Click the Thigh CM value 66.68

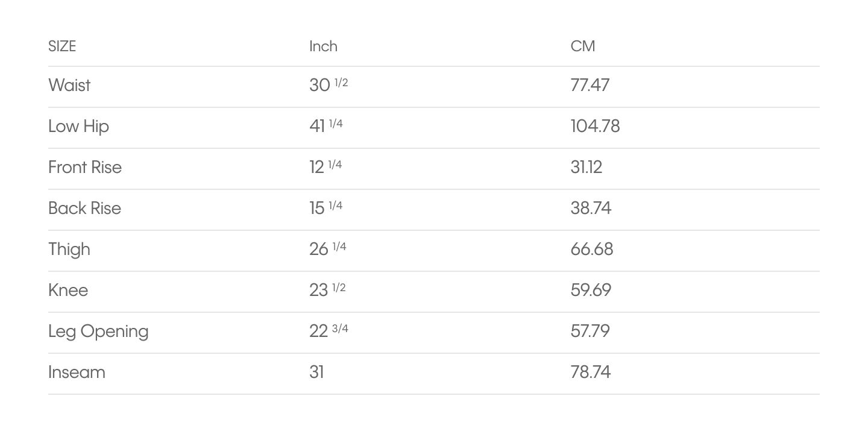tap(592, 249)
